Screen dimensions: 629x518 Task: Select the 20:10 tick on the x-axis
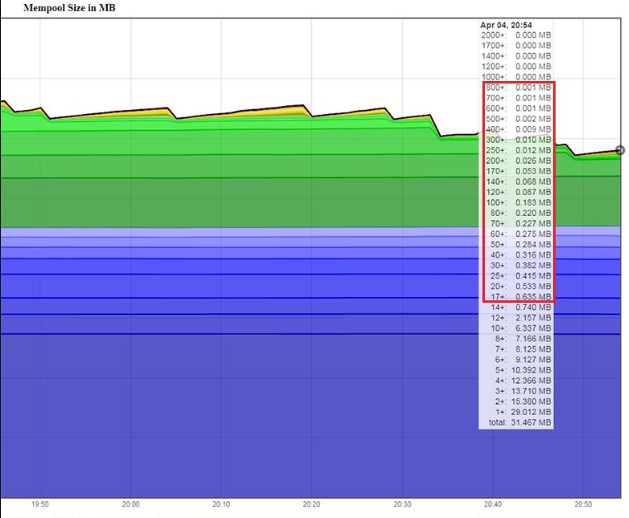[x=221, y=505]
